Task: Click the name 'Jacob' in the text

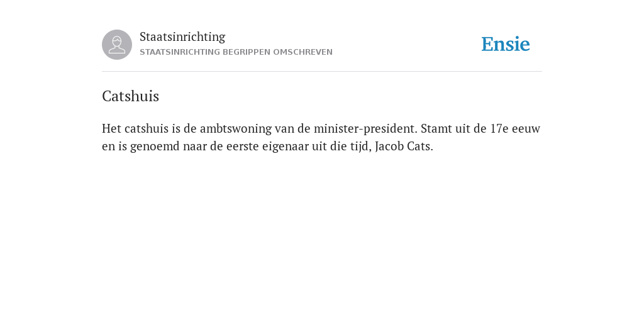Action: [x=389, y=146]
